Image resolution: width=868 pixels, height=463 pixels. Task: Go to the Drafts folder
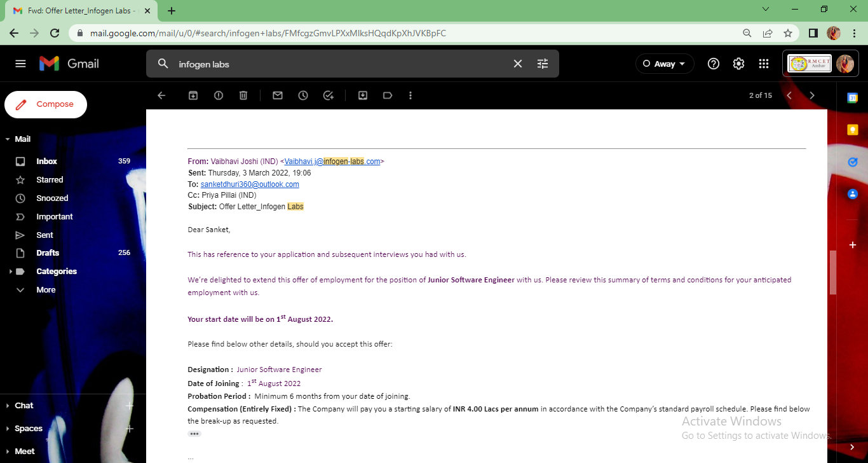click(x=48, y=253)
